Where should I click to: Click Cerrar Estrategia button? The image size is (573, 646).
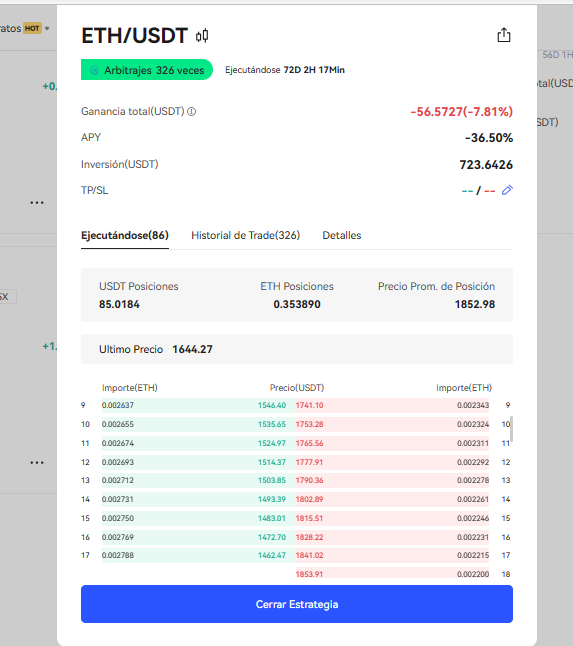click(x=297, y=604)
